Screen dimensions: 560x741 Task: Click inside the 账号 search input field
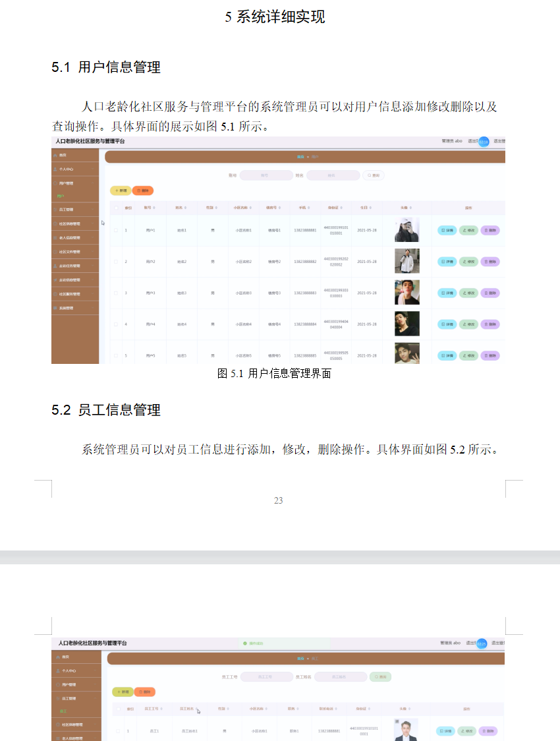click(267, 175)
